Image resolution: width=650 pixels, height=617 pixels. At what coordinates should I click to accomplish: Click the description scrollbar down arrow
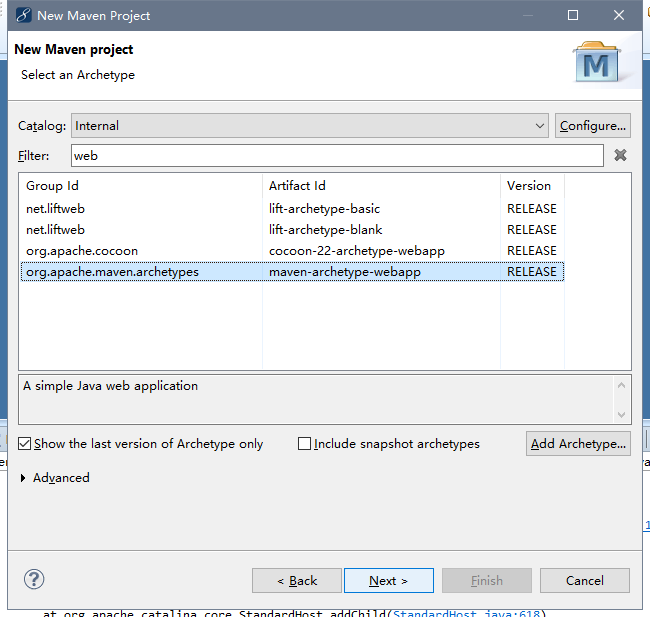(x=621, y=414)
